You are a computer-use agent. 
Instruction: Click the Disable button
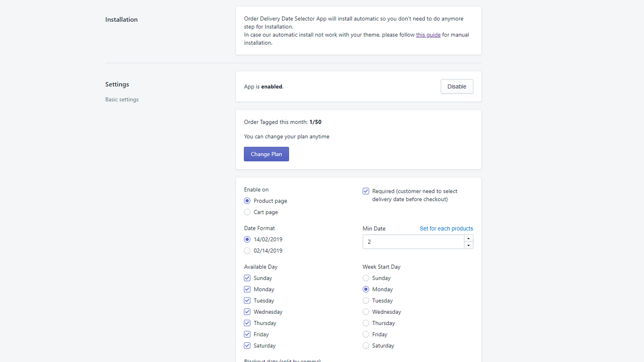[x=456, y=86]
